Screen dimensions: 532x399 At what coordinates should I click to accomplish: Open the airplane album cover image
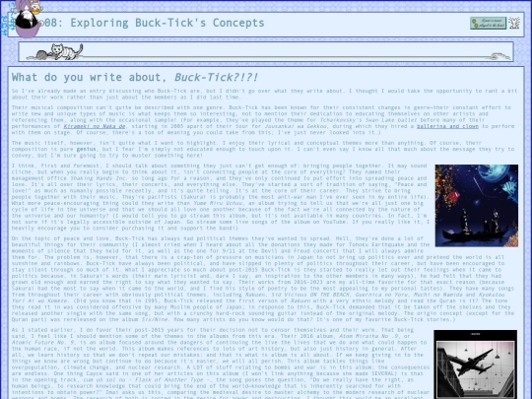tap(476, 365)
